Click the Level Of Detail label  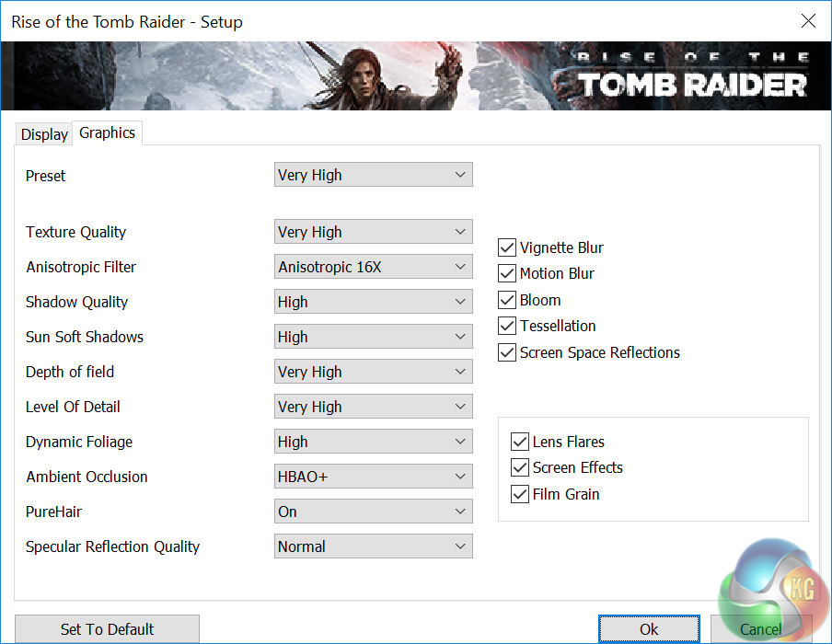point(74,407)
